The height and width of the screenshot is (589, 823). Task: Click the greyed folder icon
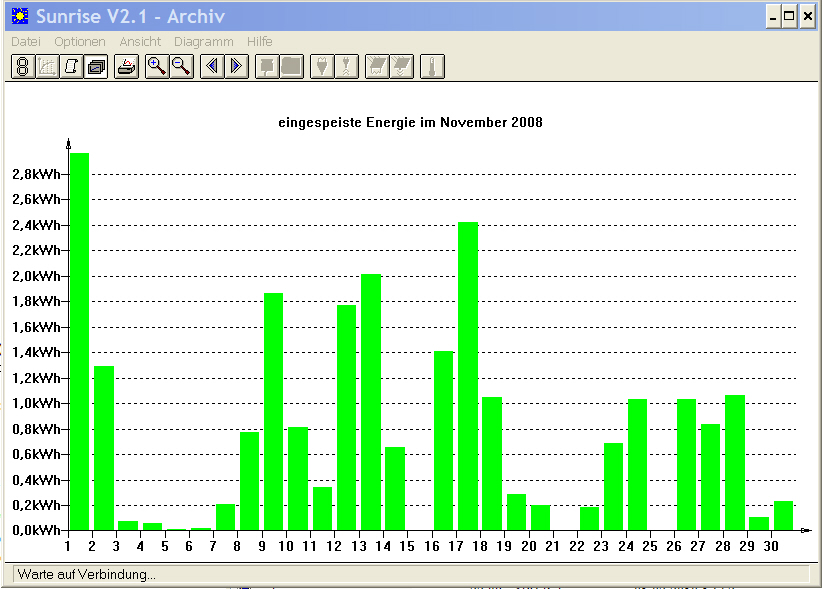coord(292,67)
